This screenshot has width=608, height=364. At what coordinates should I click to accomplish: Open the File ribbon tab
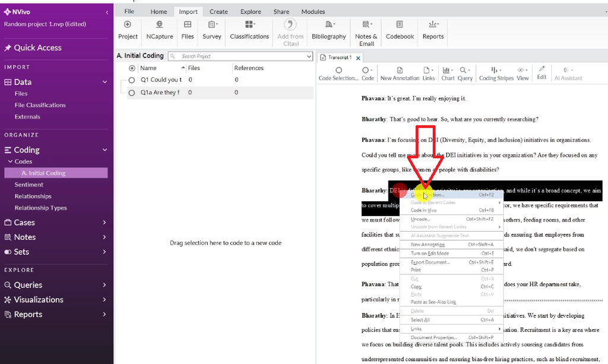[x=129, y=11]
